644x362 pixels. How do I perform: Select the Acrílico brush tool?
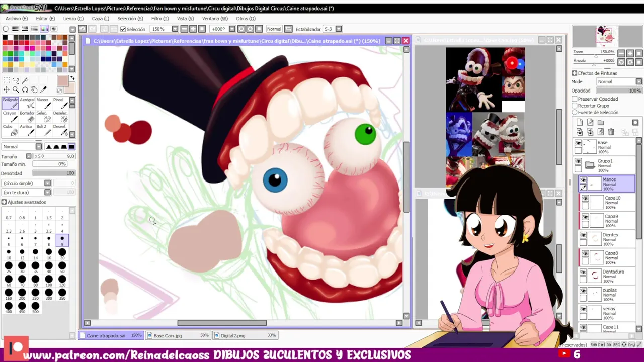coord(27,130)
